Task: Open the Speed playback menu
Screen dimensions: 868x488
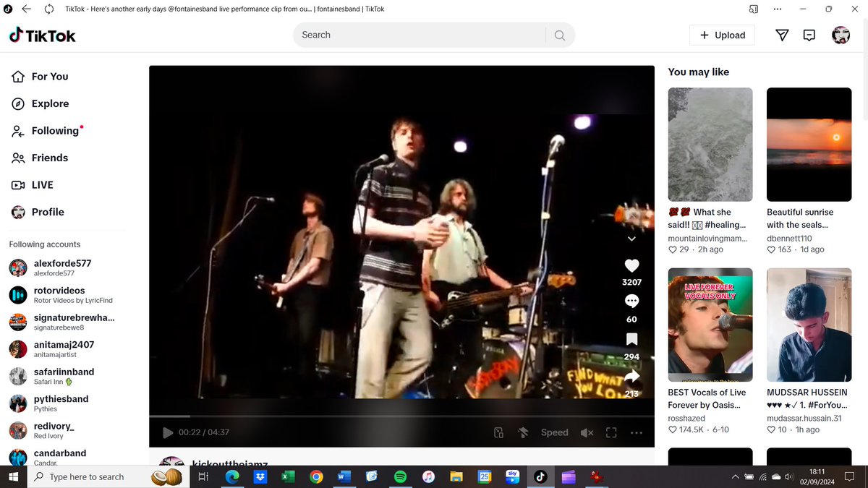Action: click(555, 432)
